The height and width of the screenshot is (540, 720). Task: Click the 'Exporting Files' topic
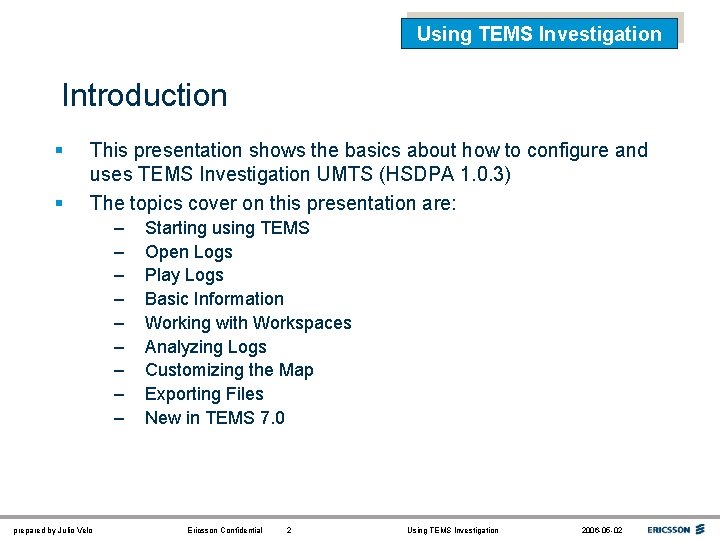[x=204, y=394]
